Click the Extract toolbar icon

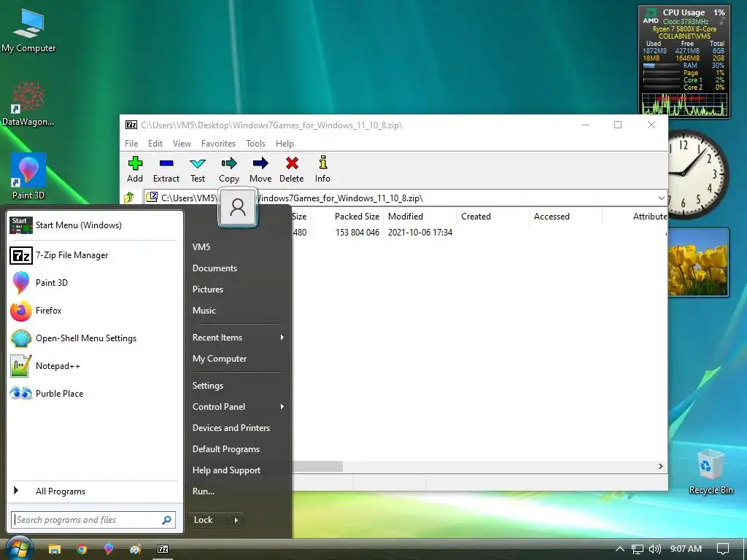166,169
